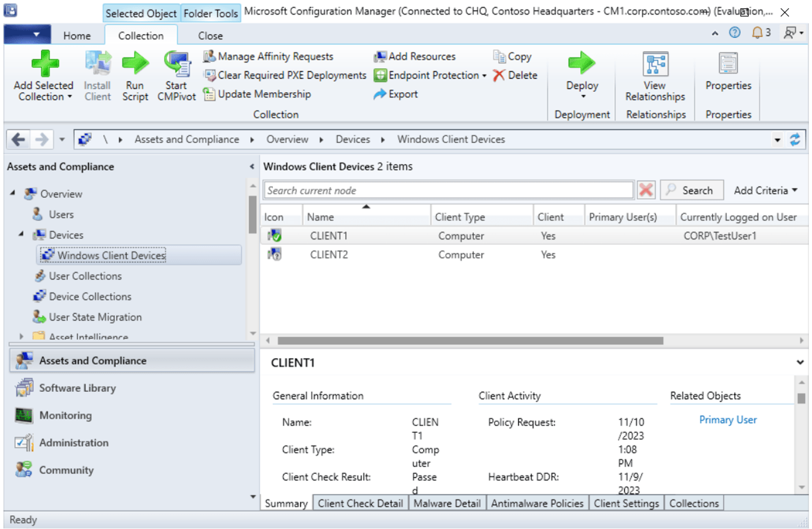The width and height of the screenshot is (812, 529).
Task: Choose Clear Required PXE Deployments
Action: pos(285,75)
